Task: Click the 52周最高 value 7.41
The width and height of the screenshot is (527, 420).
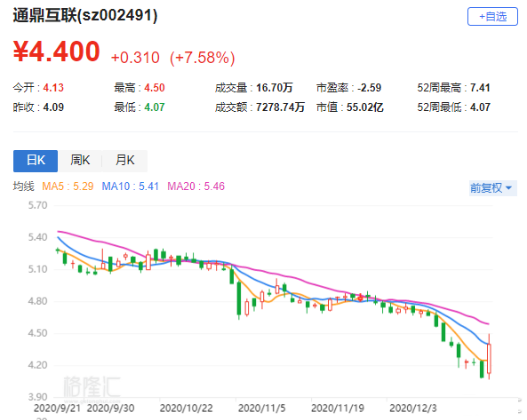Action: (480, 88)
